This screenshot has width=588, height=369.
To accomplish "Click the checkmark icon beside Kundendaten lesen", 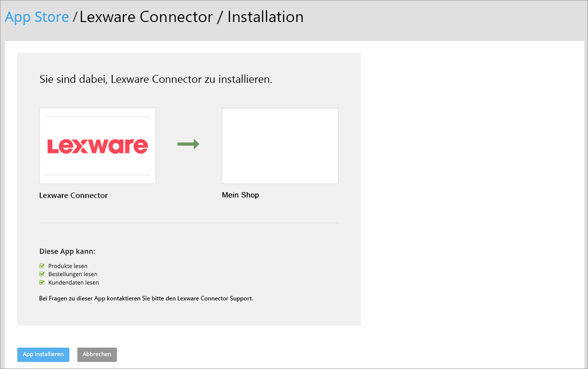I will 42,283.
